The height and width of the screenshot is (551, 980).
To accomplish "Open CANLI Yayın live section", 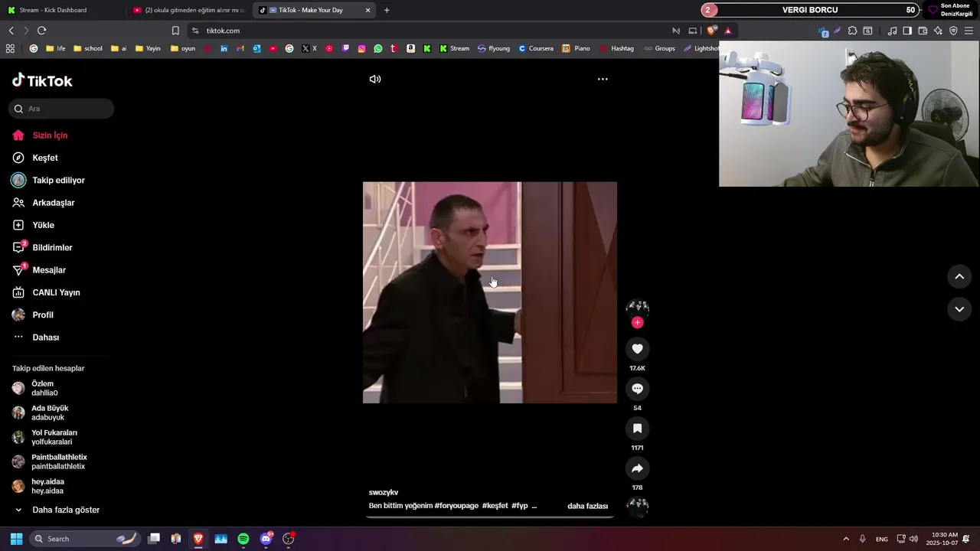I will point(46,292).
